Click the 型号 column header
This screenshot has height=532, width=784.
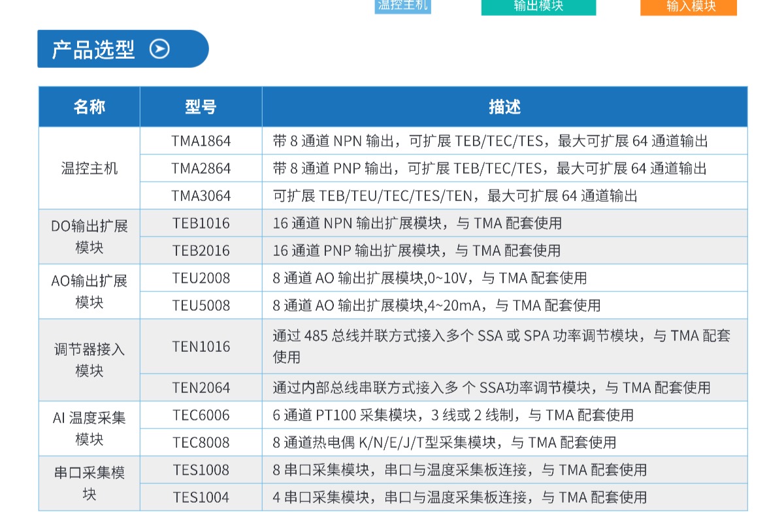pos(201,107)
